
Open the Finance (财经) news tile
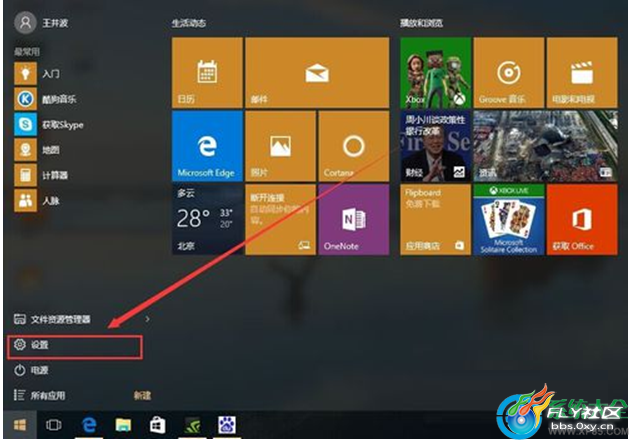tap(435, 146)
